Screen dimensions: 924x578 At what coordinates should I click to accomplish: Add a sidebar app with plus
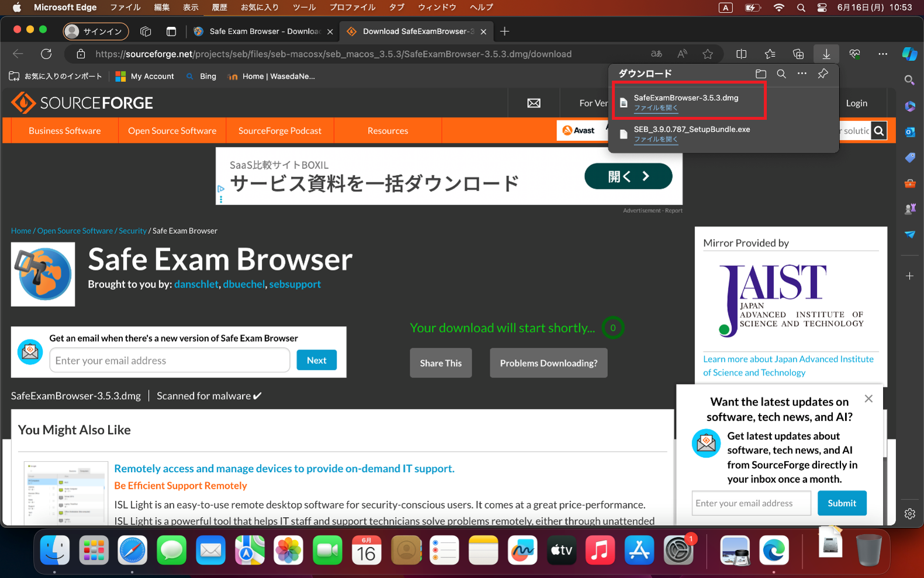pos(909,276)
